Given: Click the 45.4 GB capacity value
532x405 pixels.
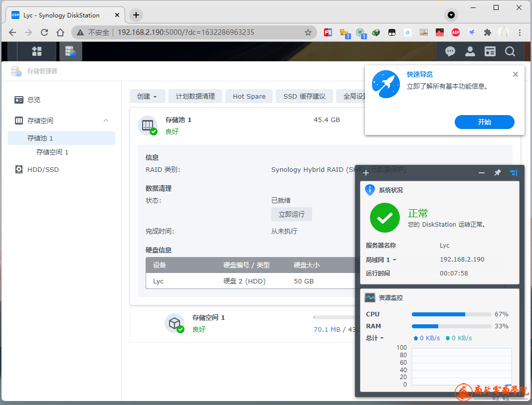Looking at the screenshot, I should [327, 120].
